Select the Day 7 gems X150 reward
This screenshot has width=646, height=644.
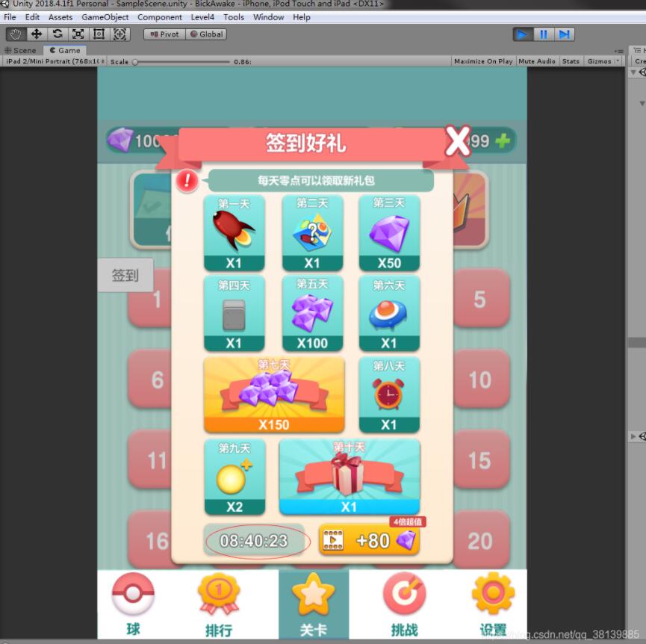point(274,394)
